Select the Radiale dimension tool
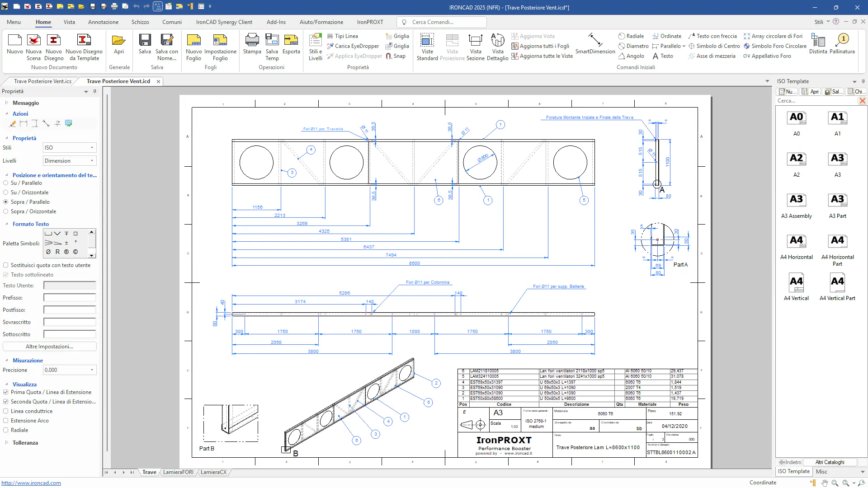 (x=631, y=36)
